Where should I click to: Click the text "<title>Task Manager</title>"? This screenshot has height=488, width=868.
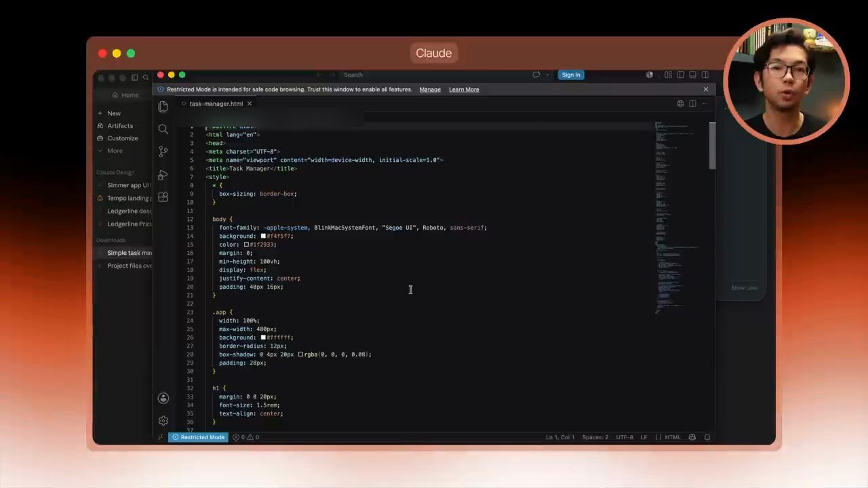(x=251, y=168)
